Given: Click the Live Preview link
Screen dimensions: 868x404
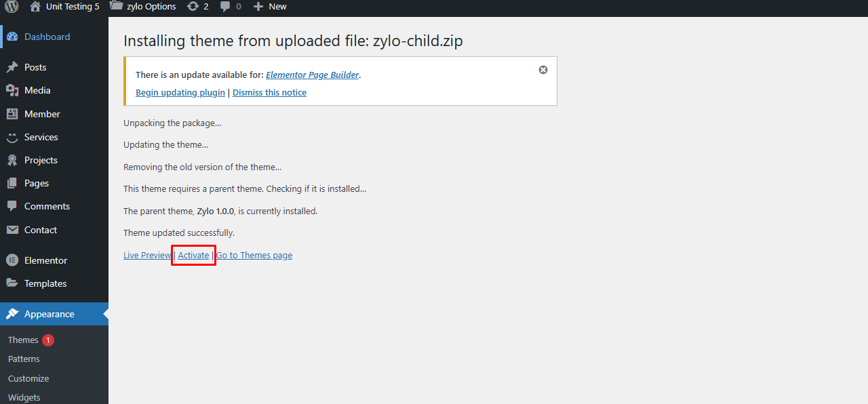Looking at the screenshot, I should coord(147,256).
